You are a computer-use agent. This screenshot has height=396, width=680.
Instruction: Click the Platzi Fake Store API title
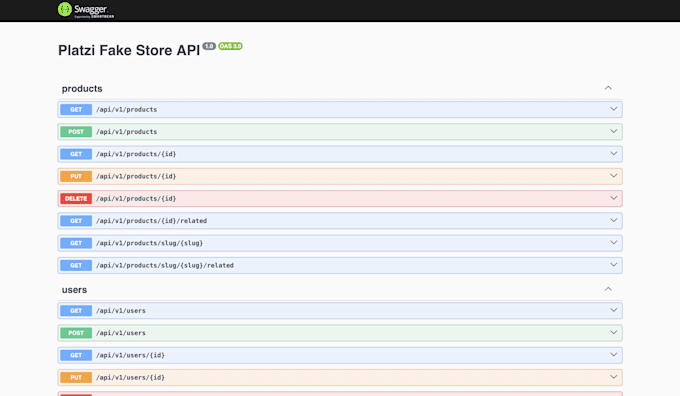pos(129,50)
